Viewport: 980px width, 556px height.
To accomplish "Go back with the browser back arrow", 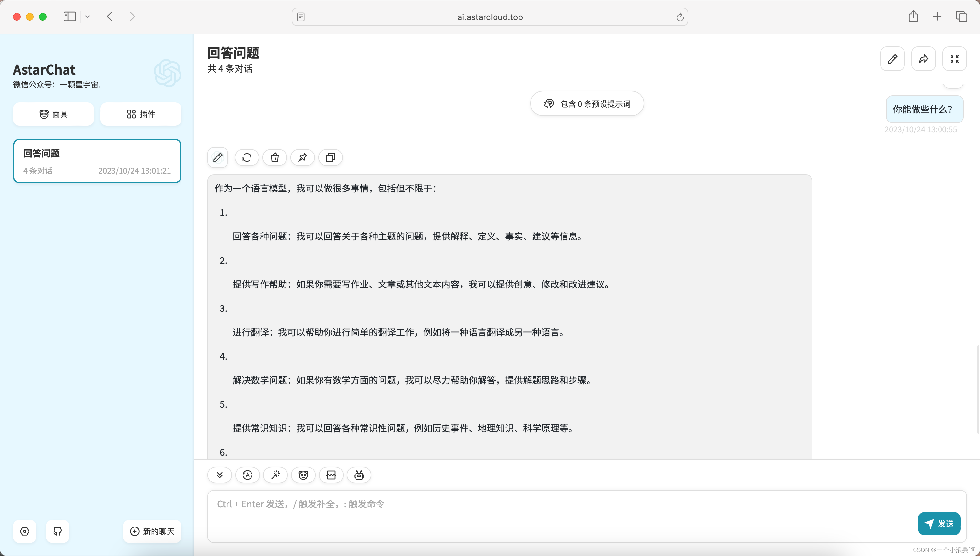I will pyautogui.click(x=110, y=17).
